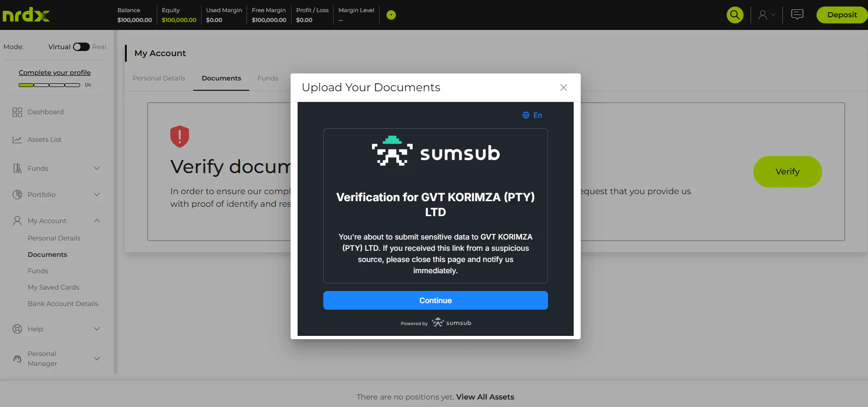Click the Balance $100,000.00 value
The image size is (868, 407).
coord(135,20)
